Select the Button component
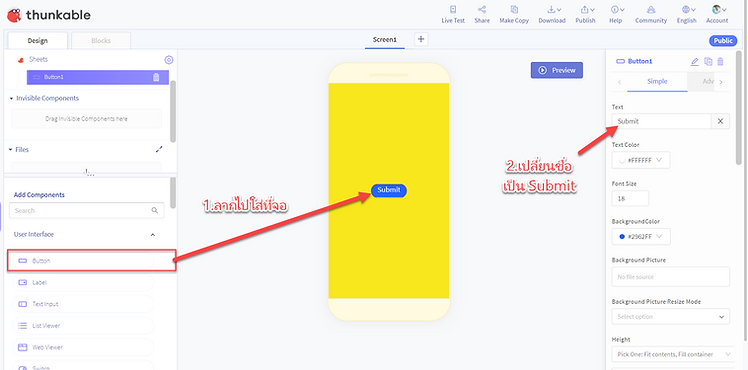Viewport: 748px width, 370px height. [83, 261]
